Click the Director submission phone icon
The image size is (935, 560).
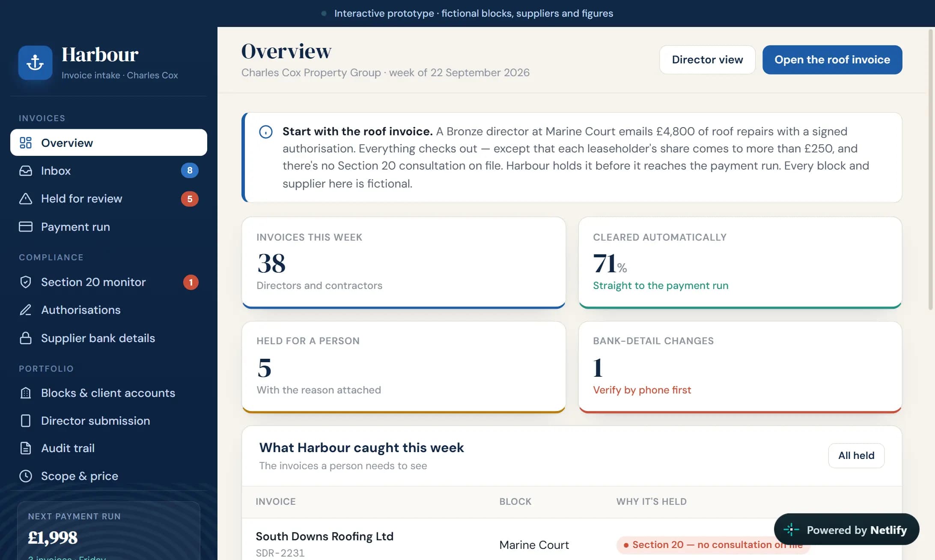[26, 420]
